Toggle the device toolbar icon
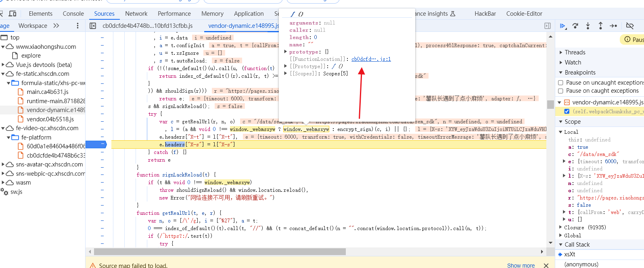 coord(13,14)
